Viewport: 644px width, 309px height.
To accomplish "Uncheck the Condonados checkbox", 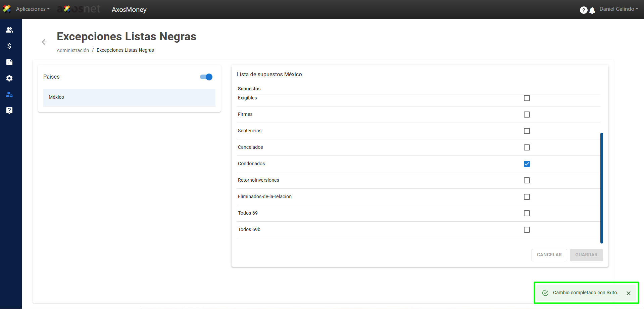I will coord(527,164).
